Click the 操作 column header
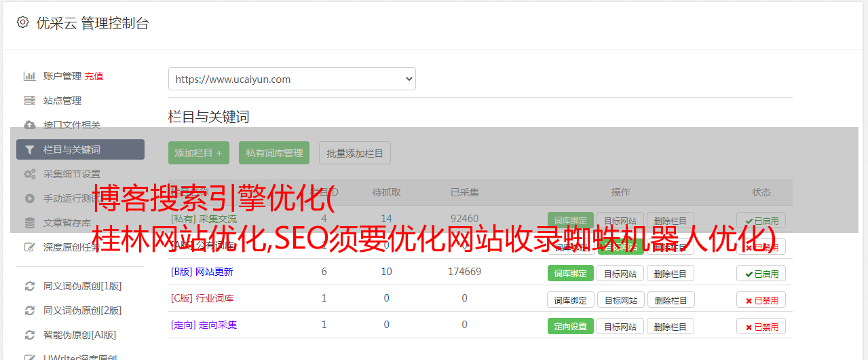The image size is (868, 360). tap(620, 192)
